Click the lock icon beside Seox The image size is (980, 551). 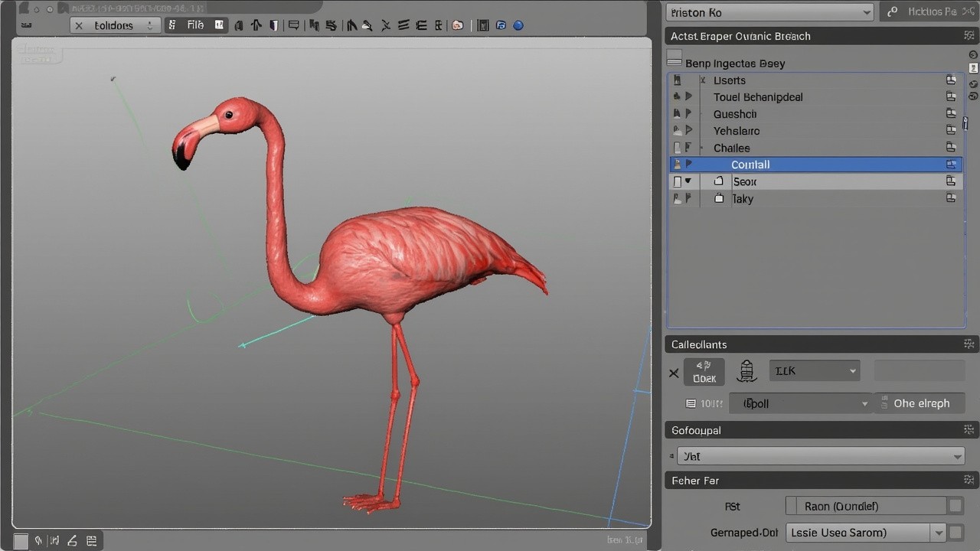click(x=719, y=181)
